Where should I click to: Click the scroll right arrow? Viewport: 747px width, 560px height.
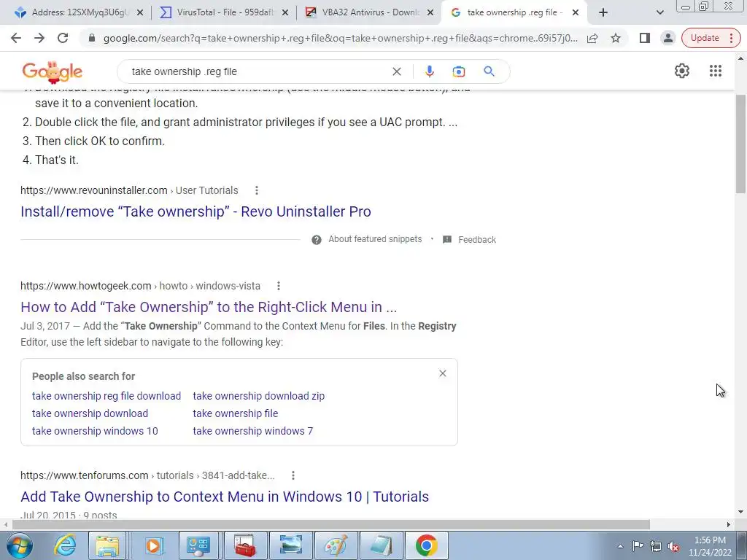[729, 524]
